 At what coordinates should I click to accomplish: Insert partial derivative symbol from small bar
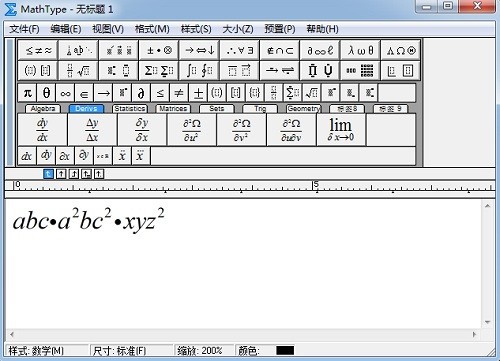141,93
